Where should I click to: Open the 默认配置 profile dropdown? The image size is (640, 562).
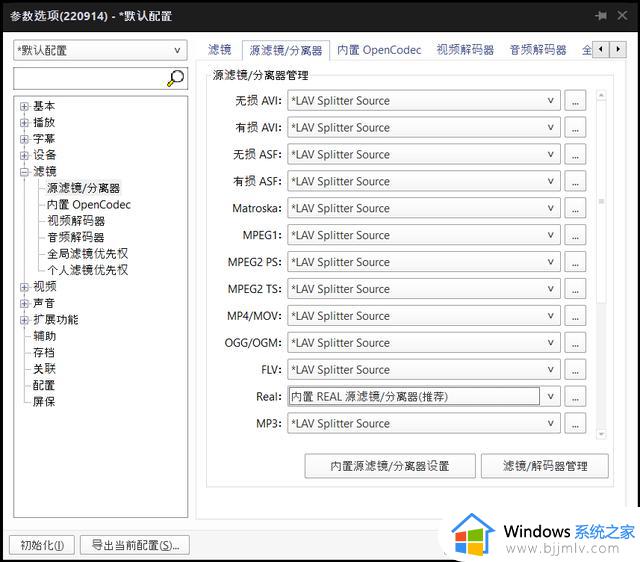coord(100,50)
